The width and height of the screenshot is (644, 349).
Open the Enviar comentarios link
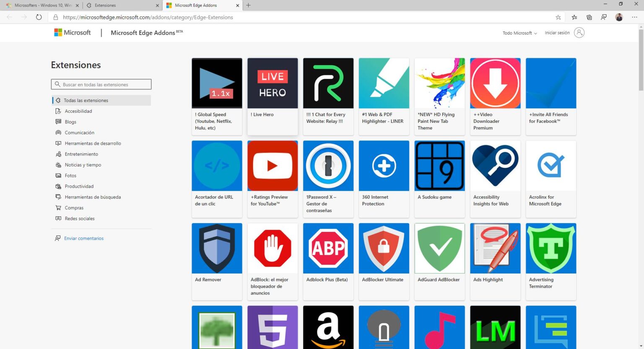pos(83,238)
